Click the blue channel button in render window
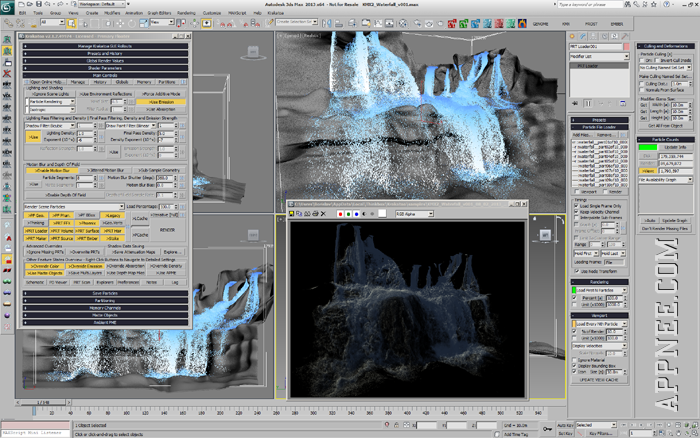 pos(356,214)
